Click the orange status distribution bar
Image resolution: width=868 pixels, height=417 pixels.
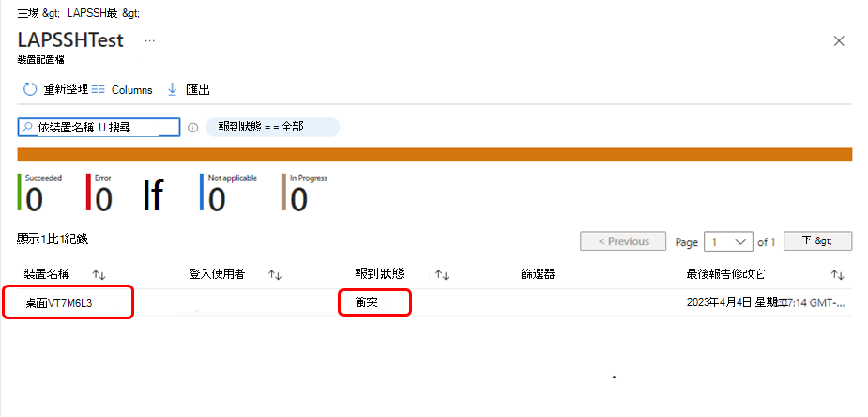click(x=434, y=155)
